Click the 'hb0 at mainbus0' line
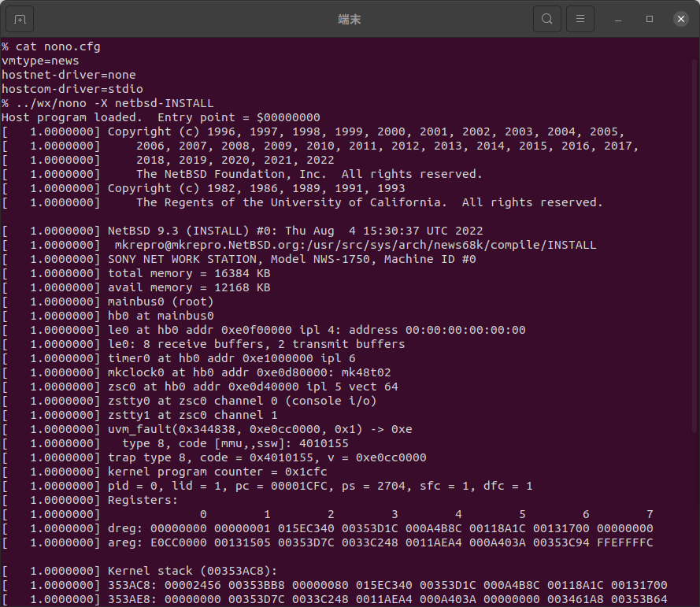The width and height of the screenshot is (700, 607). click(x=108, y=316)
